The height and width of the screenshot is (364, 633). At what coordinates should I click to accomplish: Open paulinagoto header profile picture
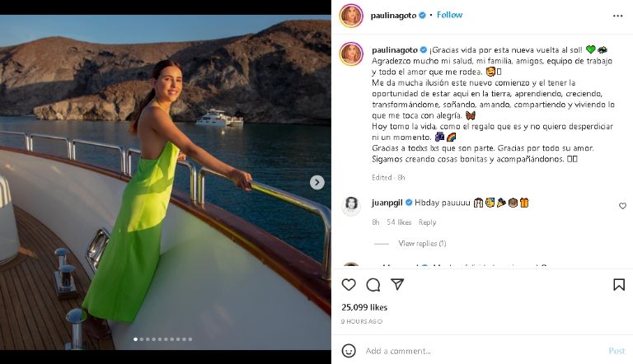[x=351, y=16]
